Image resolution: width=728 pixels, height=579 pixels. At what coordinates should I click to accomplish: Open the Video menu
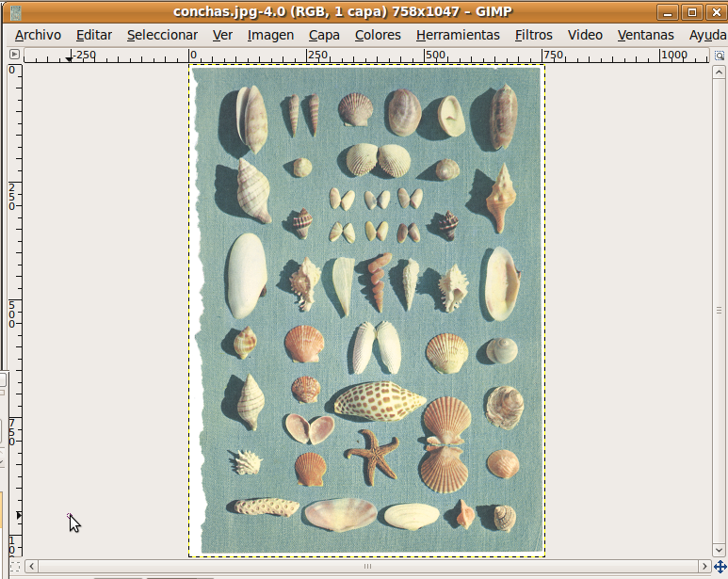585,35
